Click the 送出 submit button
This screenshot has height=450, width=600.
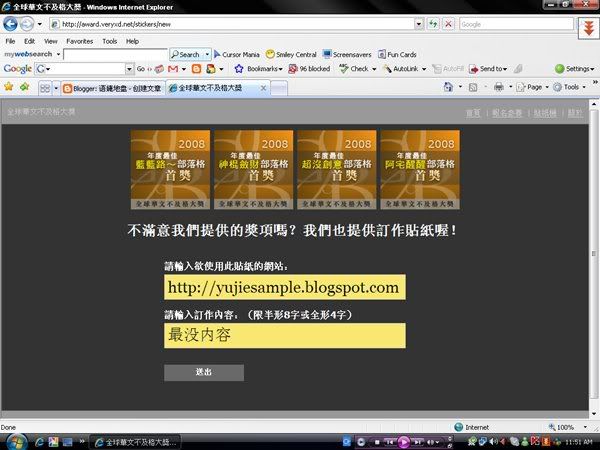pyautogui.click(x=203, y=373)
